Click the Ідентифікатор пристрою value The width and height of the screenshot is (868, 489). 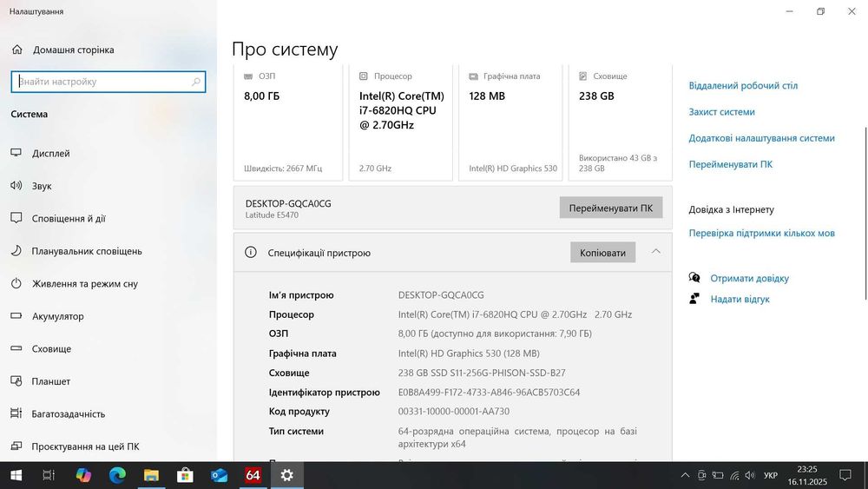[x=489, y=392]
